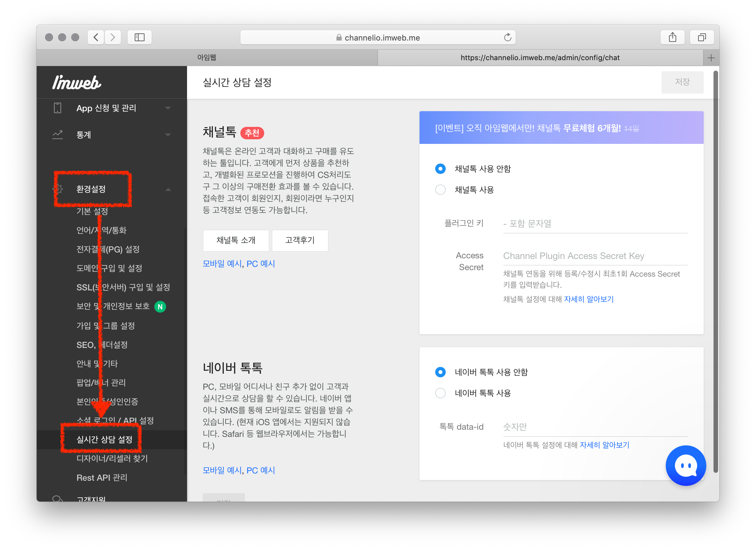Click the Safari share icon

click(x=672, y=37)
